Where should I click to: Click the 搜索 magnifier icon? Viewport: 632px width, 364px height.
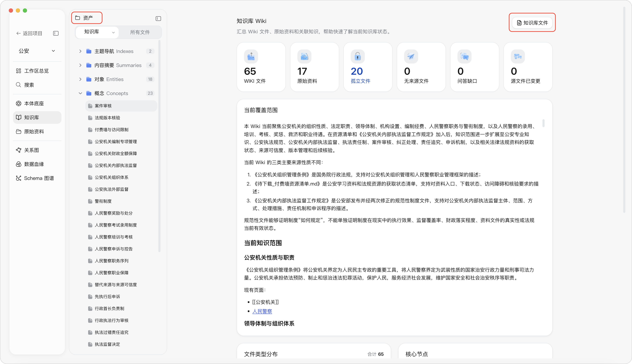[x=19, y=85]
